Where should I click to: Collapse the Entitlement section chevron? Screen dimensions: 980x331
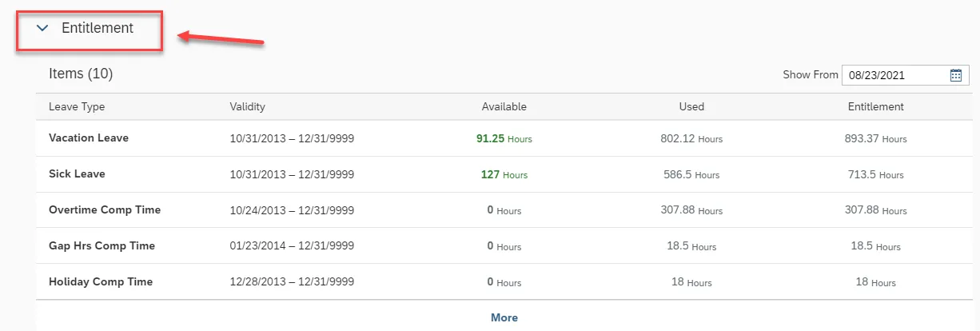42,29
